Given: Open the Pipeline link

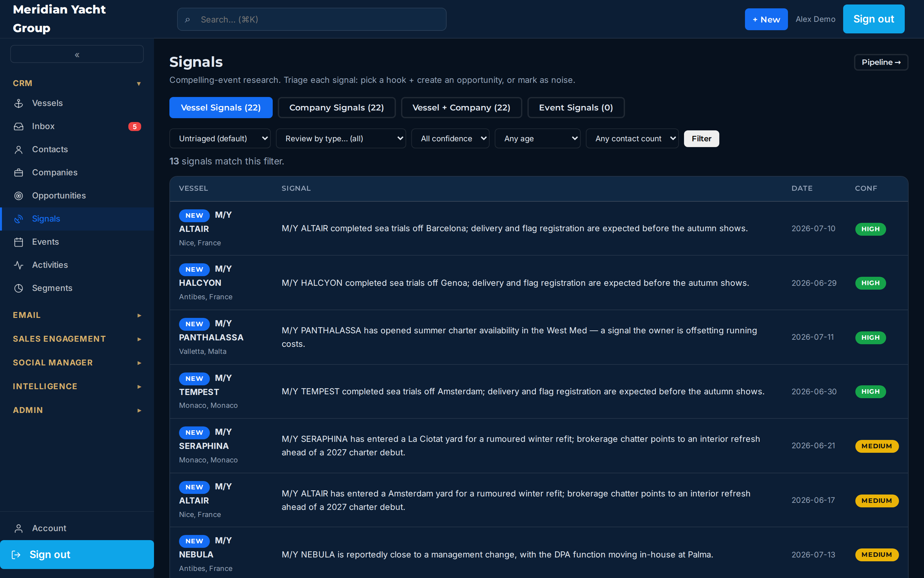Looking at the screenshot, I should (881, 62).
